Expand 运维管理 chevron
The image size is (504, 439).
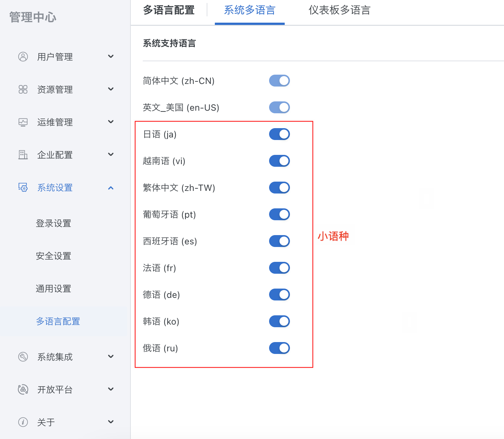click(x=111, y=122)
